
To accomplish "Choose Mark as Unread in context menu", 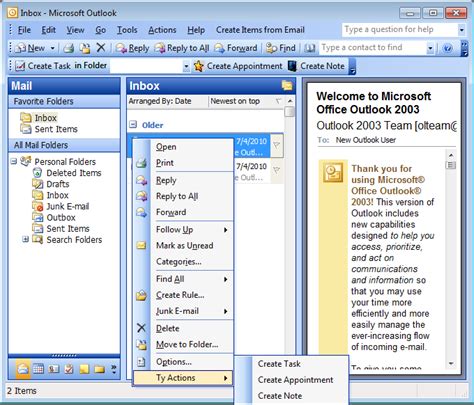I will pyautogui.click(x=184, y=246).
